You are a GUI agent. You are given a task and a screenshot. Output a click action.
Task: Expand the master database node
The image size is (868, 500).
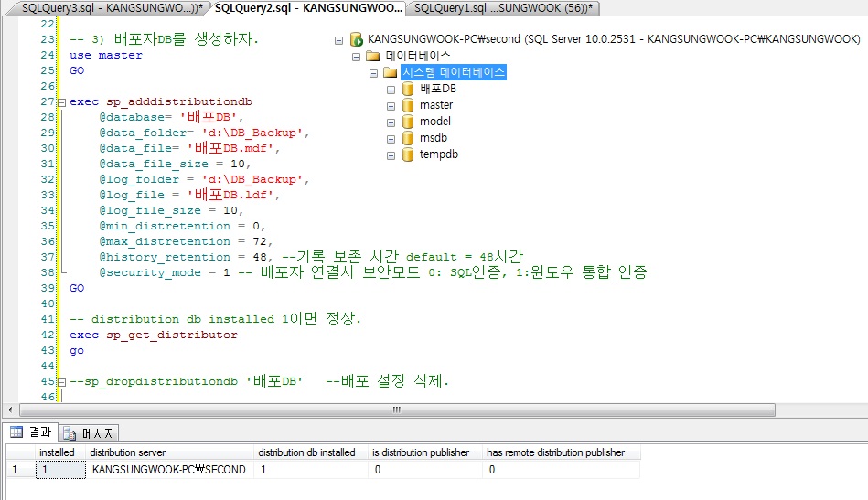pos(391,106)
